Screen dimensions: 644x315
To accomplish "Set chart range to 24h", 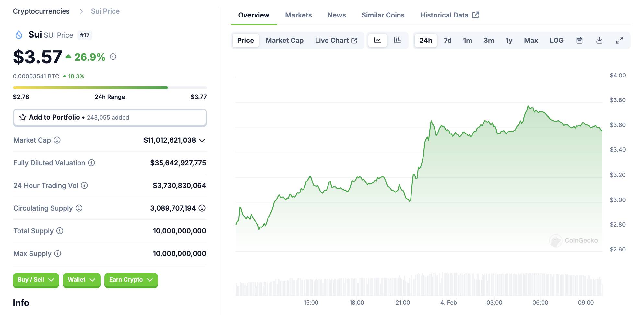I will 426,41.
